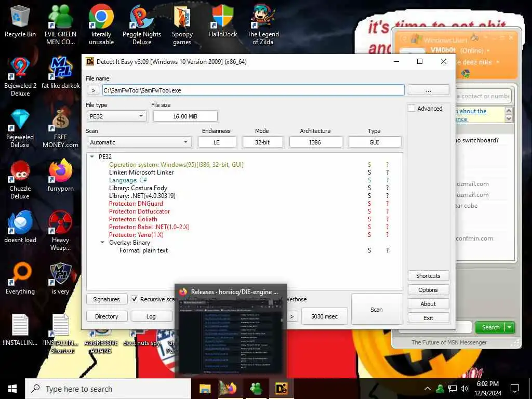Click the arrow button next to file name
Image resolution: width=532 pixels, height=399 pixels.
94,90
